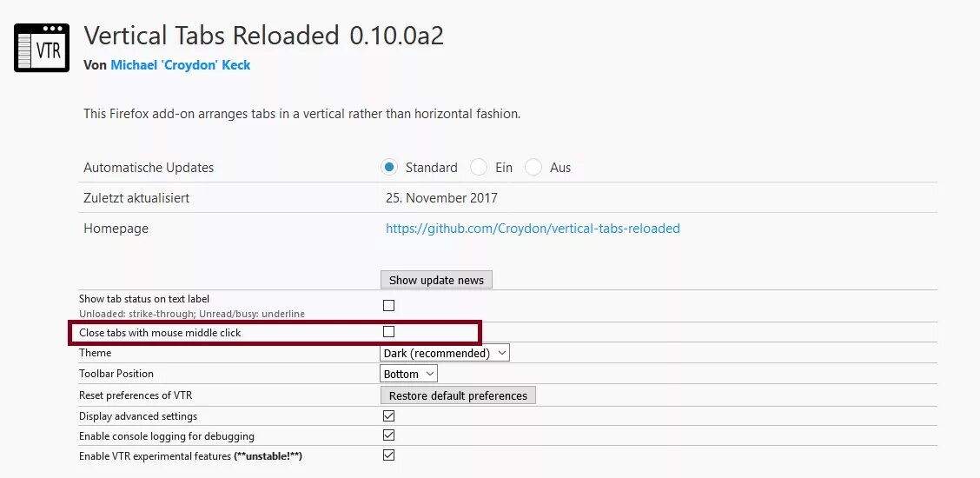Click the Vertical Tabs Reloaded VTR icon
Screen dimensions: 980x478
click(41, 48)
